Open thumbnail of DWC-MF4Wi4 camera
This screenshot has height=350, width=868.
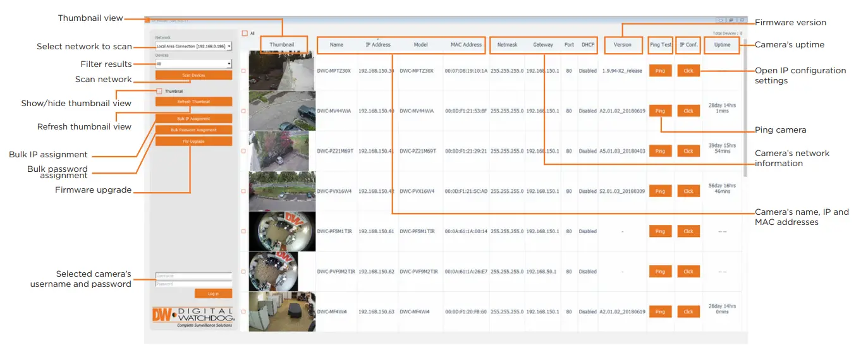281,311
